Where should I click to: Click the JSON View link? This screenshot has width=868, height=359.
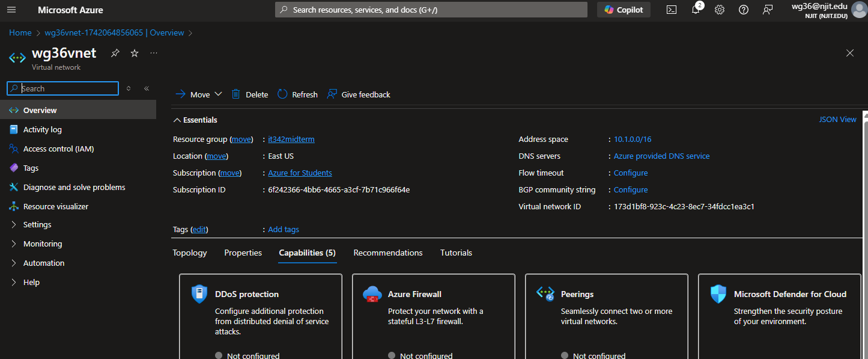(837, 119)
